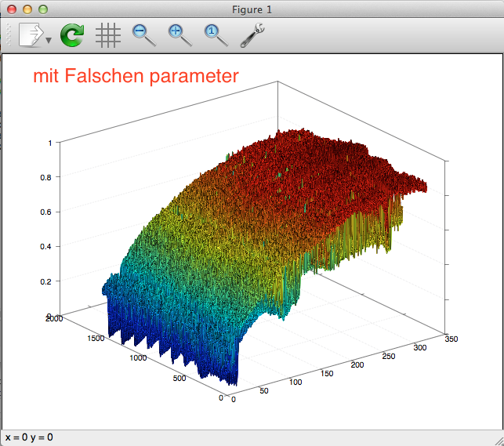Image resolution: width=504 pixels, height=446 pixels.
Task: Click the axis tick label 350
Action: coord(451,339)
